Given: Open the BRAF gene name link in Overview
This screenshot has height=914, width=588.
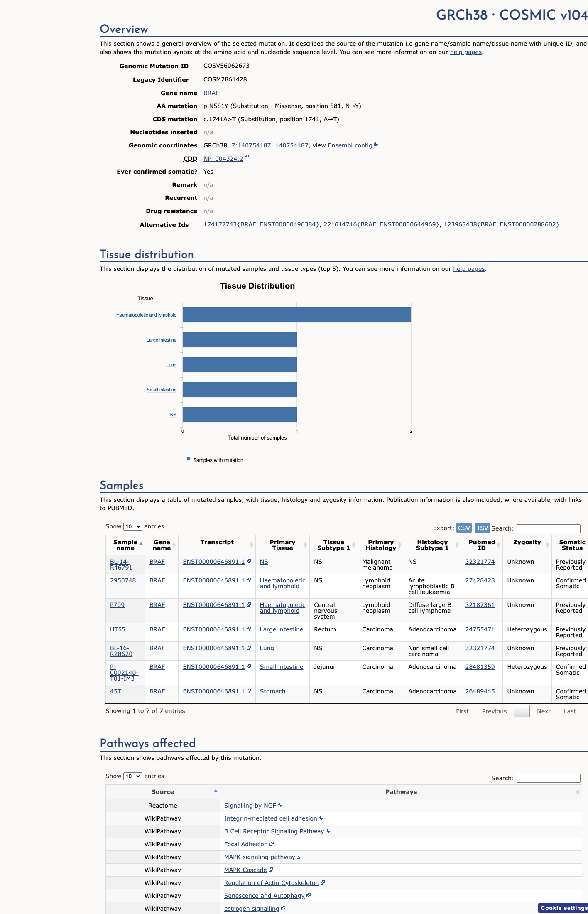Looking at the screenshot, I should point(211,93).
